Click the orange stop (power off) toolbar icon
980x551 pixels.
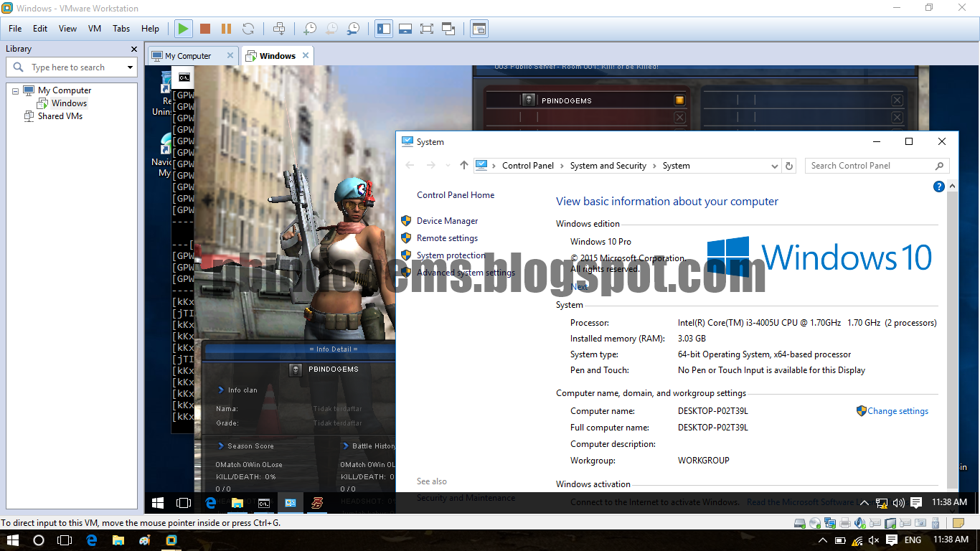coord(205,29)
